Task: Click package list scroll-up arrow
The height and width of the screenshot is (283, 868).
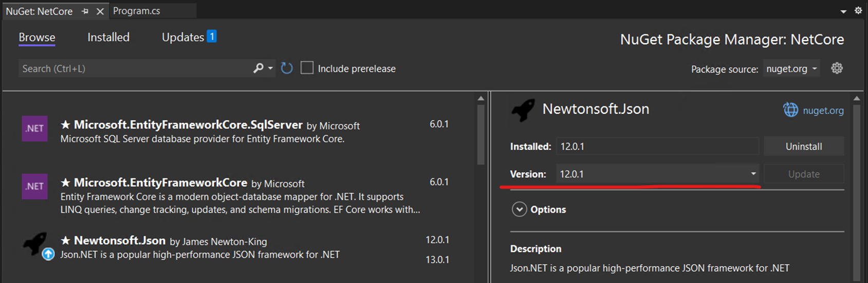Action: tap(481, 98)
